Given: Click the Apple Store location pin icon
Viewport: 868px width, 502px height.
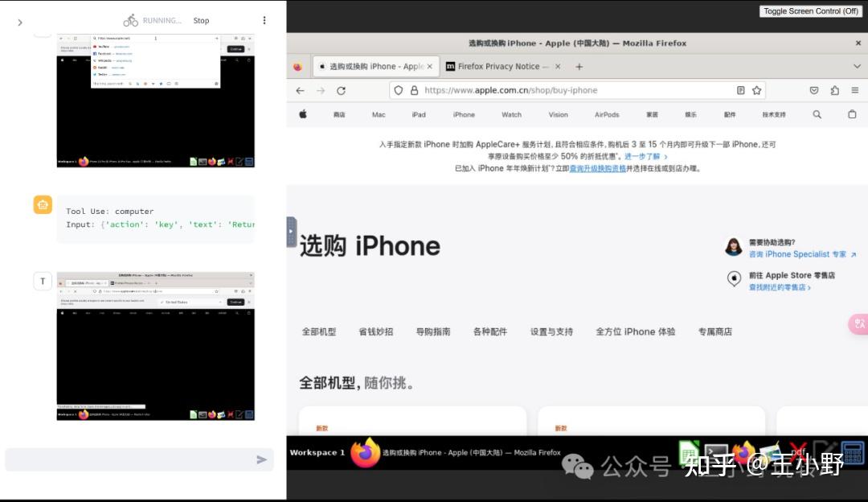Looking at the screenshot, I should coord(734,278).
